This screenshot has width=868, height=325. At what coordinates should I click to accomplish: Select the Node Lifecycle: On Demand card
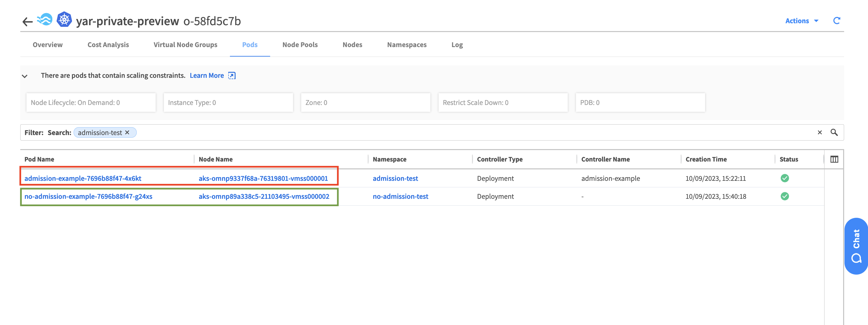[91, 102]
